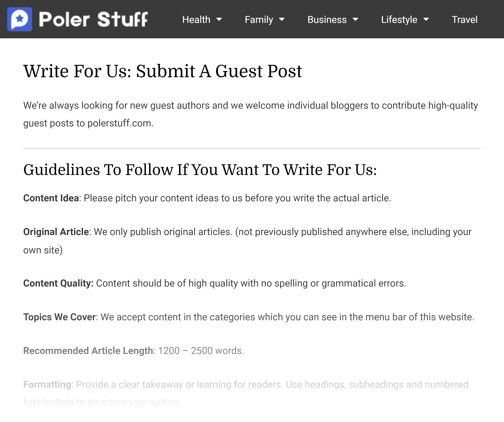Screen dimensions: 504x422
Task: Expand the Health dropdown arrow
Action: 219,19
